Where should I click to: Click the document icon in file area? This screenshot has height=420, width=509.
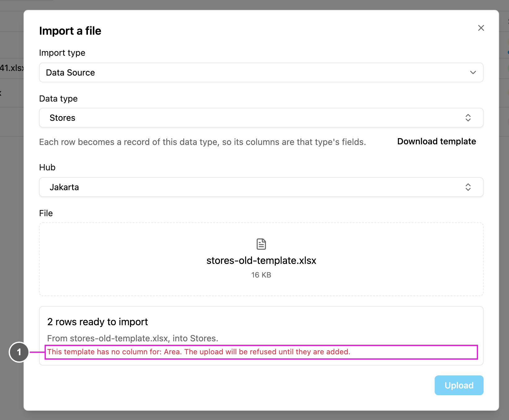click(261, 244)
